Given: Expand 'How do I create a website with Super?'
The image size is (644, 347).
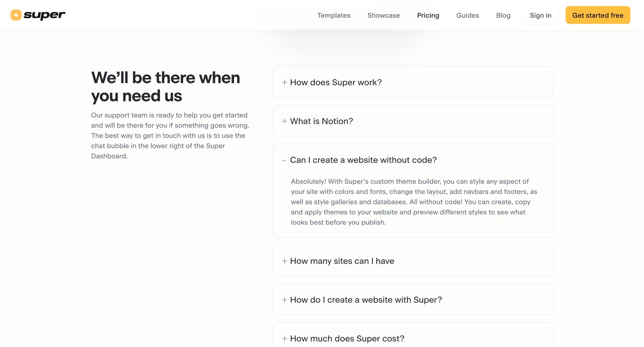Looking at the screenshot, I should 413,299.
